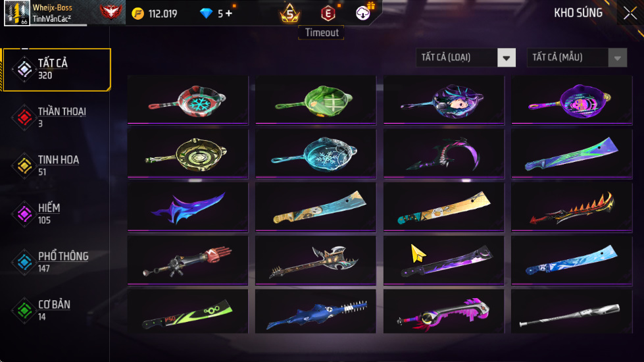Viewport: 644px width, 362px height.
Task: Click the gold coin currency icon
Action: click(138, 14)
